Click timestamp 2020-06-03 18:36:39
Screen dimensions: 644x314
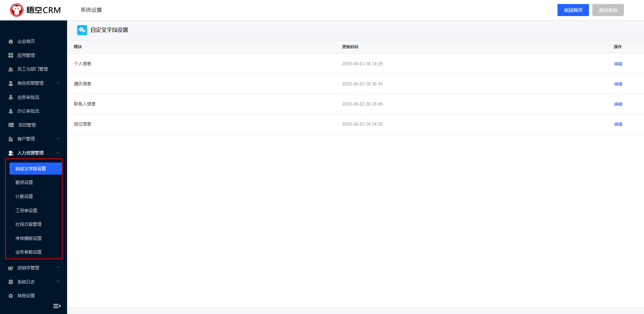coord(362,84)
